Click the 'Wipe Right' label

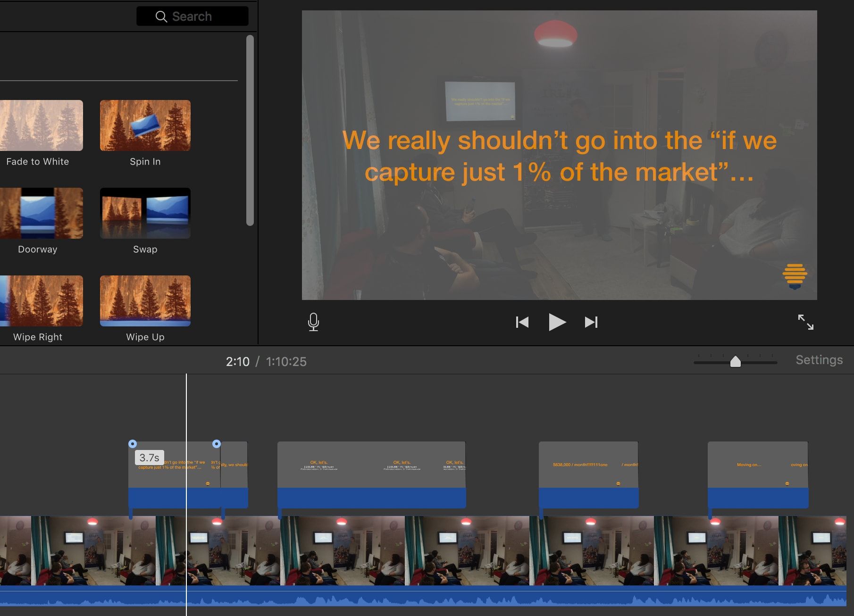(x=38, y=337)
